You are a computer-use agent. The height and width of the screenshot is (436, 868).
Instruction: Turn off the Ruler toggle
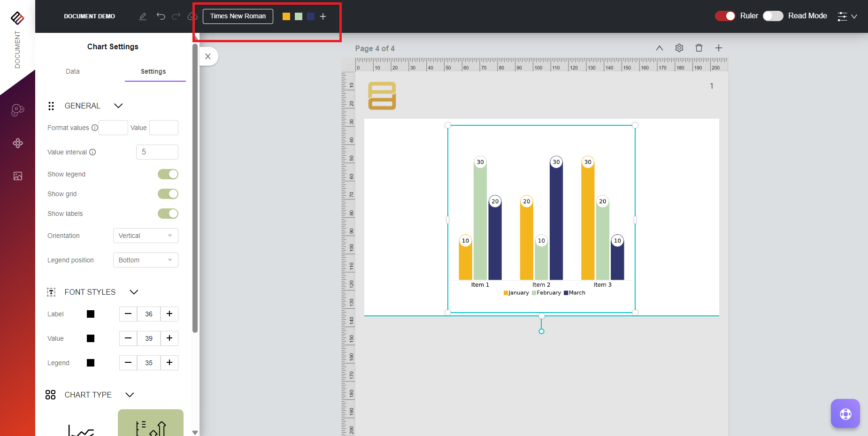[x=725, y=16]
